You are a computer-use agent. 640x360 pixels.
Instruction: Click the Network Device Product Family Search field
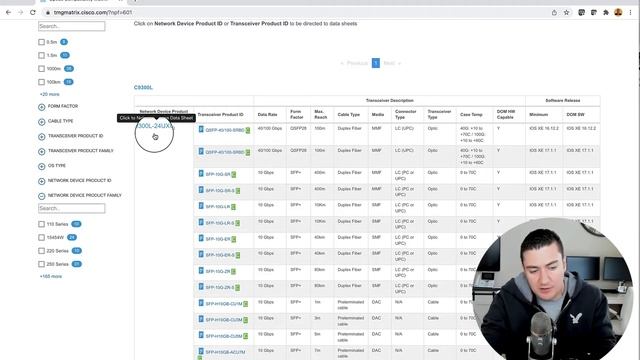point(71,208)
